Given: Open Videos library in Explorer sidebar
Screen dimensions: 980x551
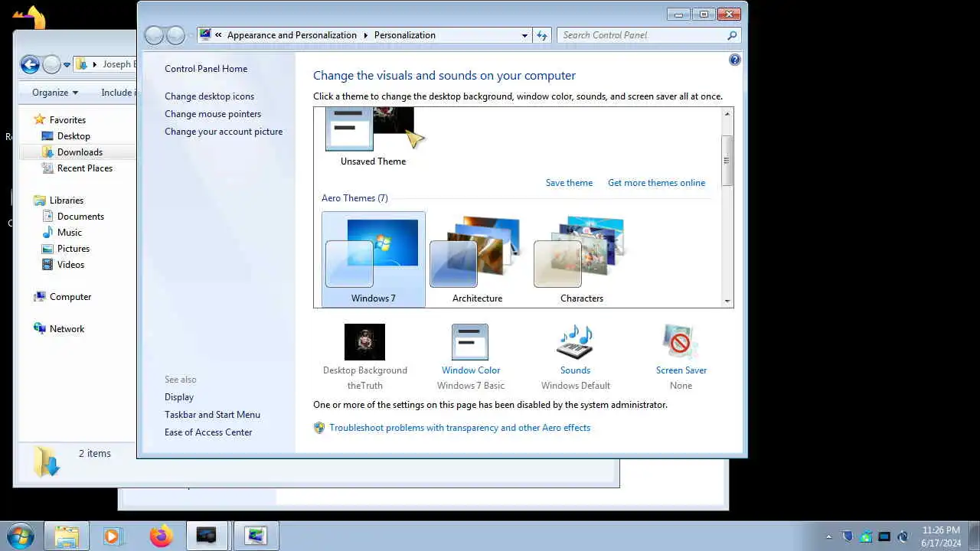Looking at the screenshot, I should point(70,265).
